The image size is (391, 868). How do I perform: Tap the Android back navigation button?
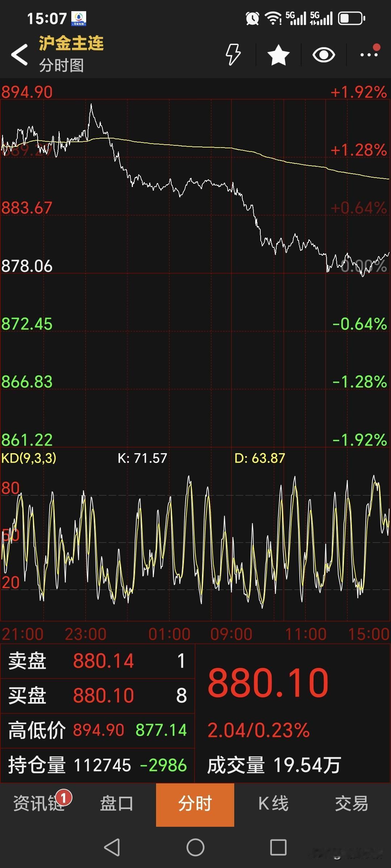click(x=112, y=847)
